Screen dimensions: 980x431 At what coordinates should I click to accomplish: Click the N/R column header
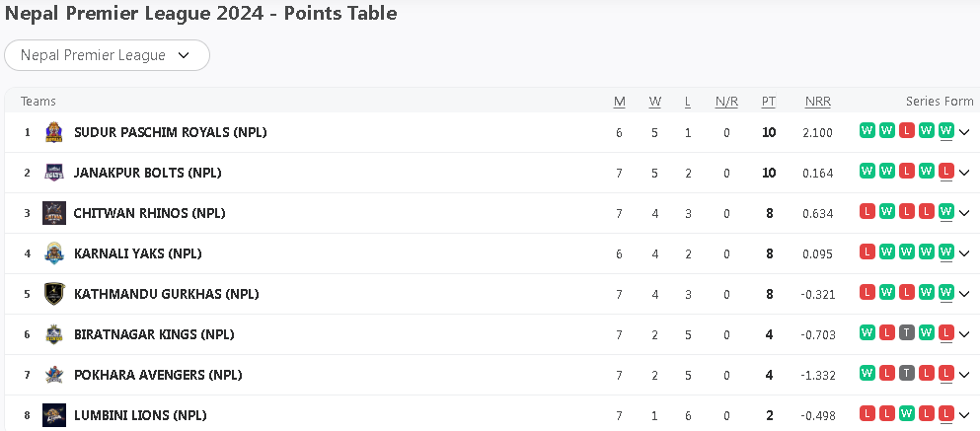tap(726, 102)
